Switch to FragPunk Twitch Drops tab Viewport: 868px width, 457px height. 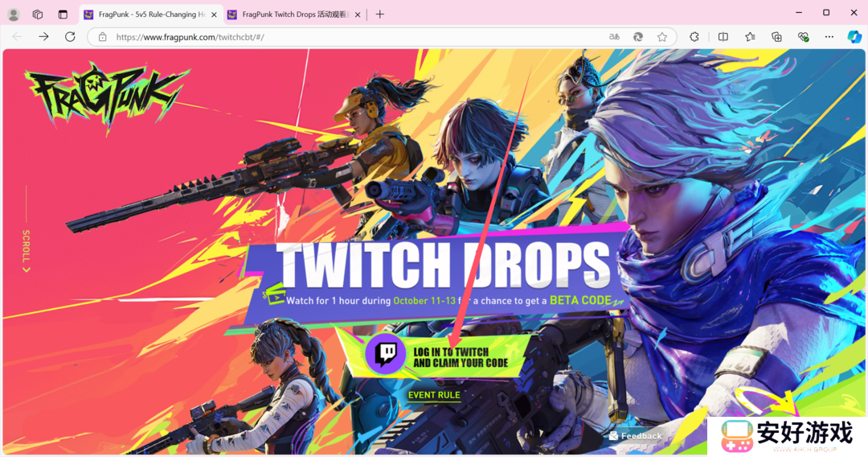point(289,14)
